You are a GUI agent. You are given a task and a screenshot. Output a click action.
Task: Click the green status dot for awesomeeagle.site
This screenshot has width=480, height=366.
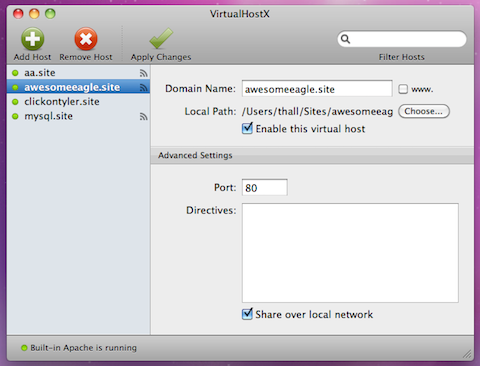(15, 87)
